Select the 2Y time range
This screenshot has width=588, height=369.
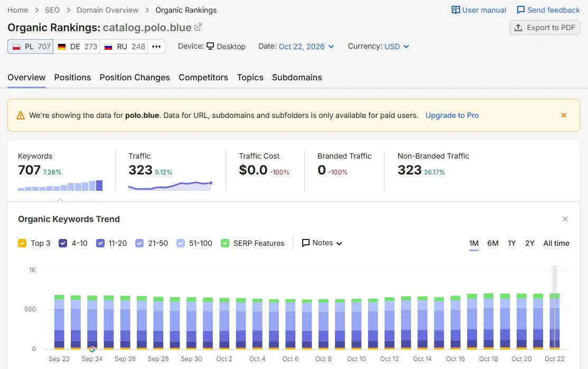click(529, 243)
